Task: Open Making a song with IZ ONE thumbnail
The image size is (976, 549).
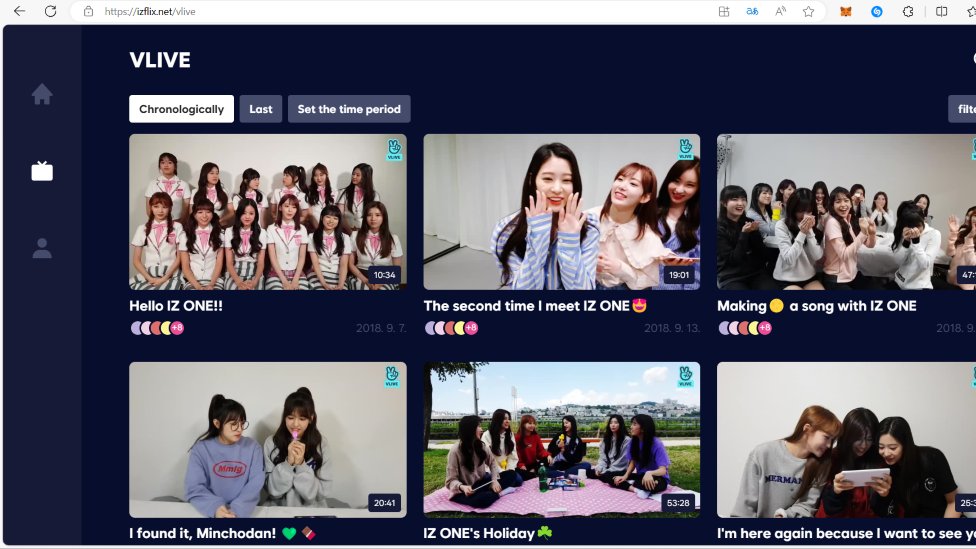Action: pyautogui.click(x=847, y=212)
